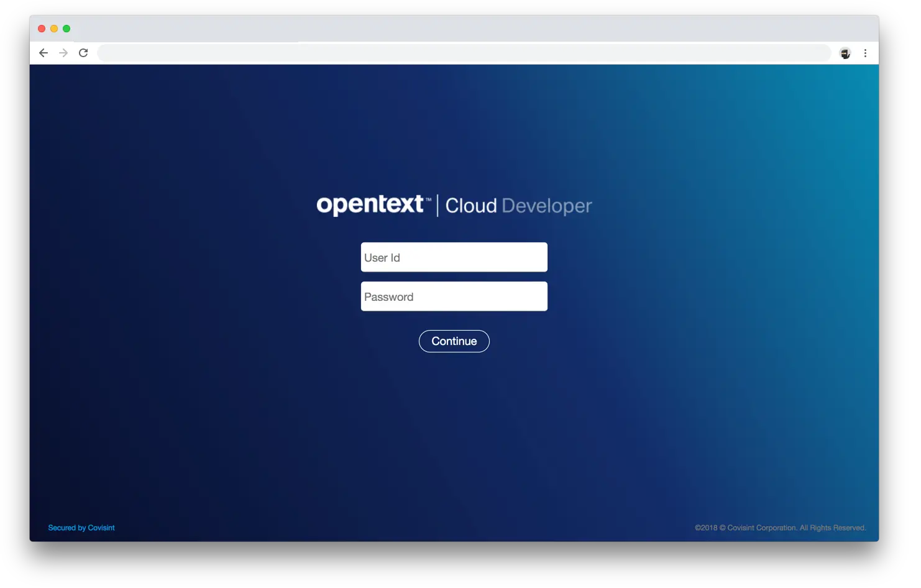Place cursor inside the Password box
Image resolution: width=921 pixels, height=588 pixels.
(454, 296)
